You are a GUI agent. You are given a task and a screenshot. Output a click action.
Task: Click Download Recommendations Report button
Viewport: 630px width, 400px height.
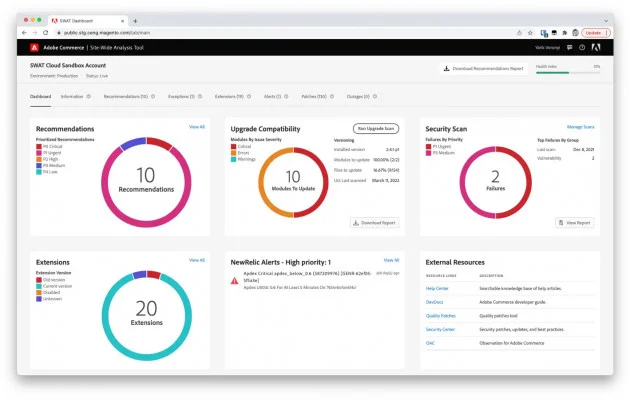tap(484, 69)
